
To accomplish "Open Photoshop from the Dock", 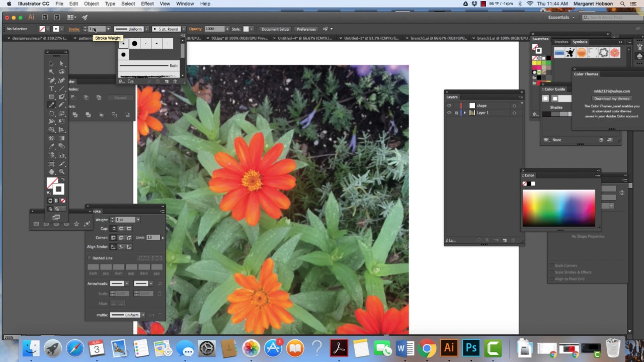I will pyautogui.click(x=471, y=348).
